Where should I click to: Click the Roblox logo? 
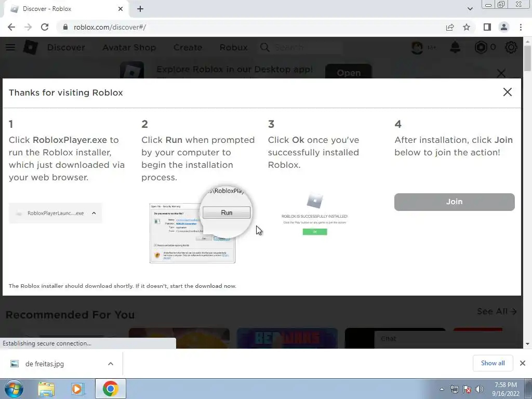pyautogui.click(x=30, y=47)
